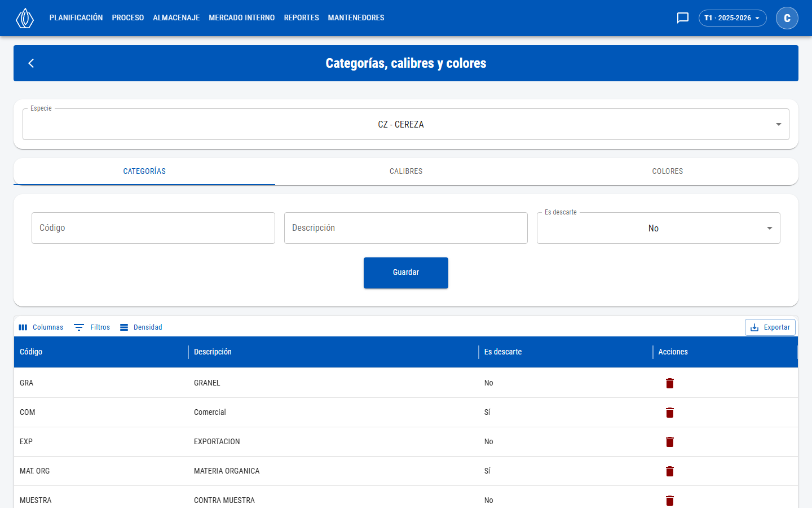Image resolution: width=812 pixels, height=508 pixels.
Task: Switch to the COLORES tab
Action: 668,171
